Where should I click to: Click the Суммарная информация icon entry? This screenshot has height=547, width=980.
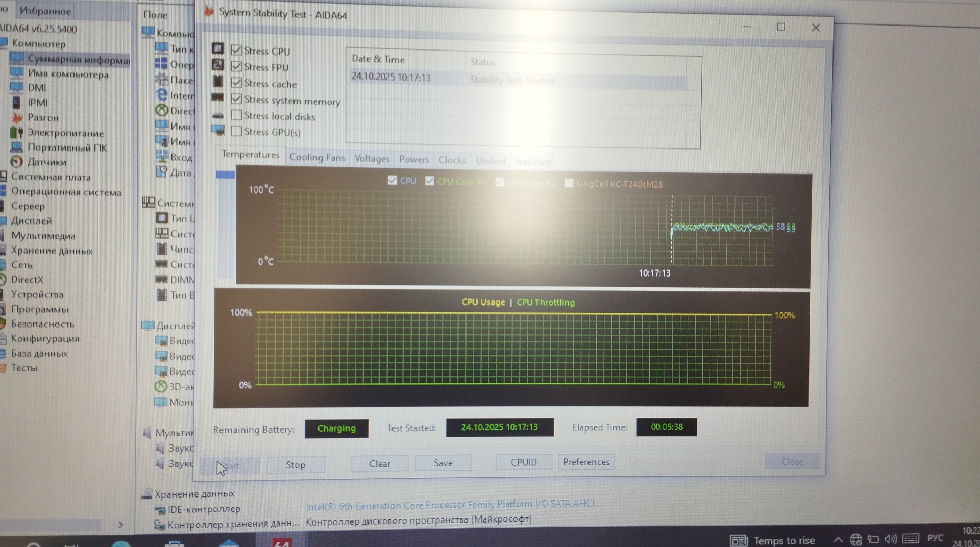[17, 58]
